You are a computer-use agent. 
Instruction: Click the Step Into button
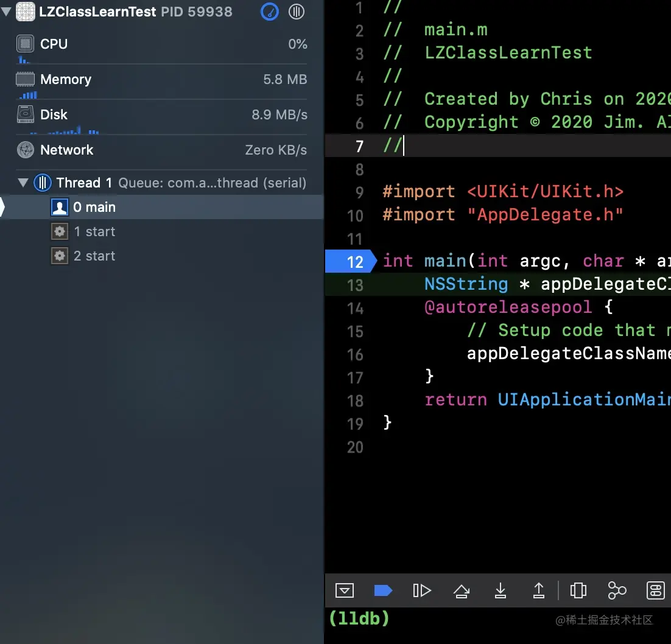point(501,590)
